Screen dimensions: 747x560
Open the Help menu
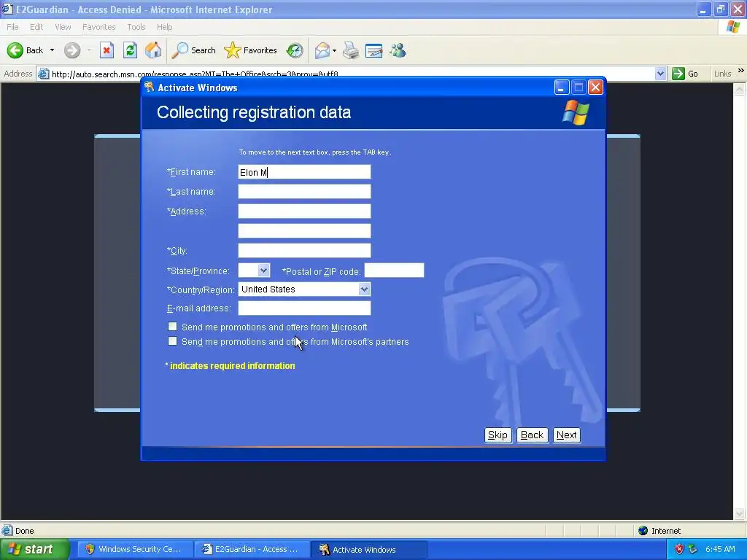pos(164,27)
